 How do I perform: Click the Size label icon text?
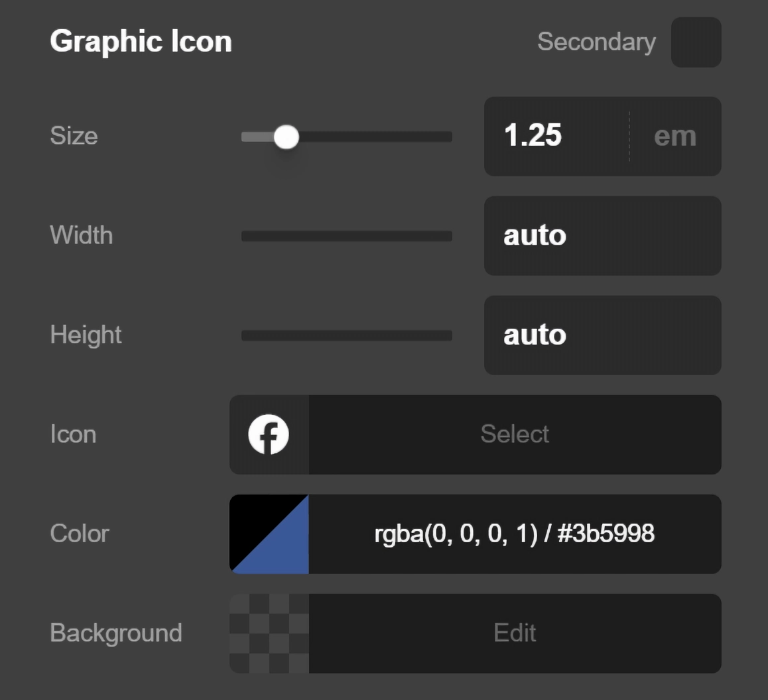74,137
